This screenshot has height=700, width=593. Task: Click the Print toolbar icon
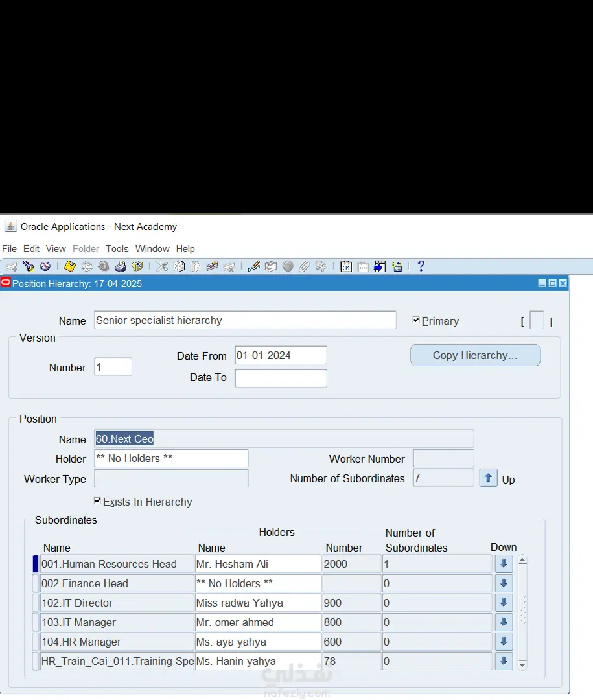(x=121, y=267)
